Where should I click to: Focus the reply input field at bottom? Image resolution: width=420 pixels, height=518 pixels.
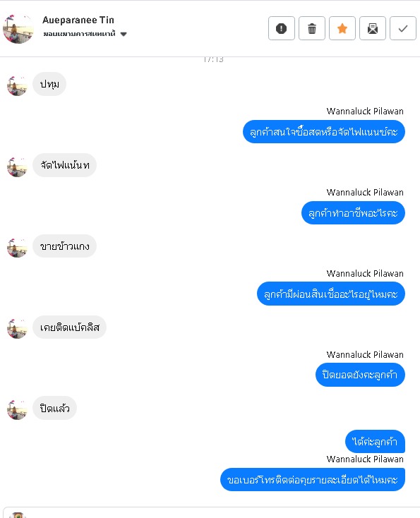(212, 513)
